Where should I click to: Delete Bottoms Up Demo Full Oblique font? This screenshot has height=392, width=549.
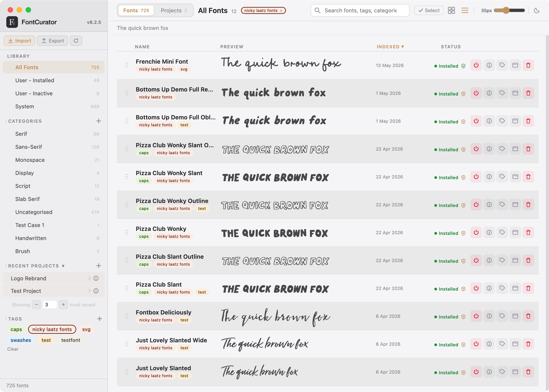(x=528, y=121)
